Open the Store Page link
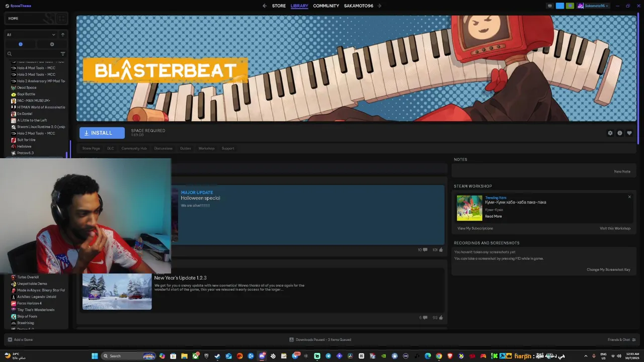This screenshot has height=362, width=644. click(91, 148)
